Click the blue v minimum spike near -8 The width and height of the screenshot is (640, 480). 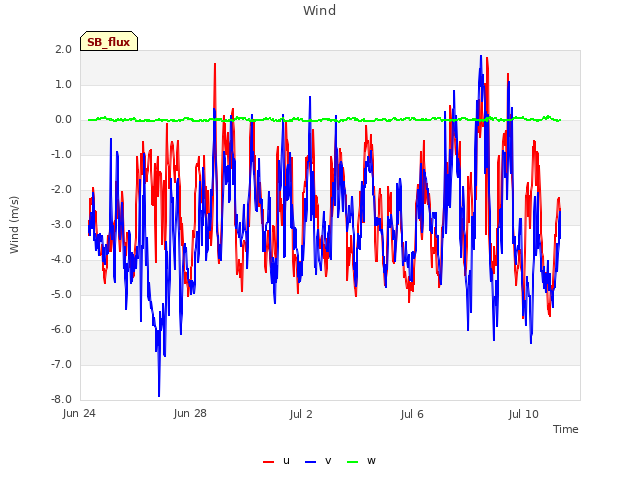coord(159,395)
